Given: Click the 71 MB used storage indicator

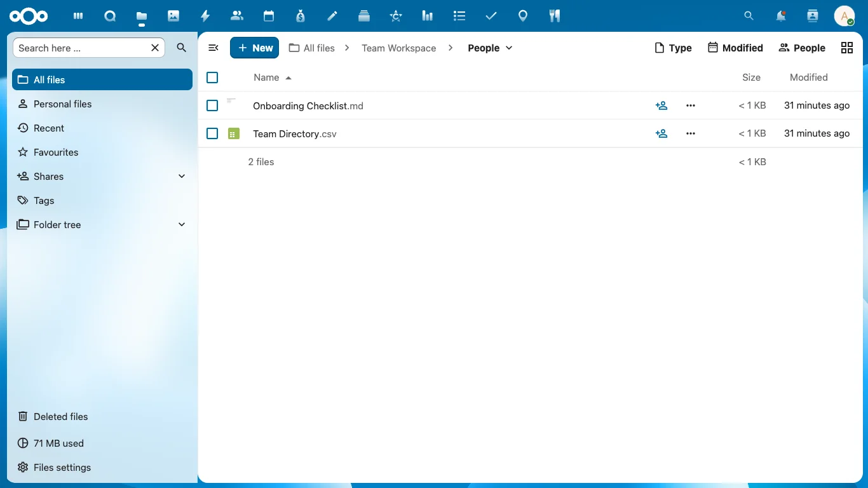Looking at the screenshot, I should [x=102, y=443].
